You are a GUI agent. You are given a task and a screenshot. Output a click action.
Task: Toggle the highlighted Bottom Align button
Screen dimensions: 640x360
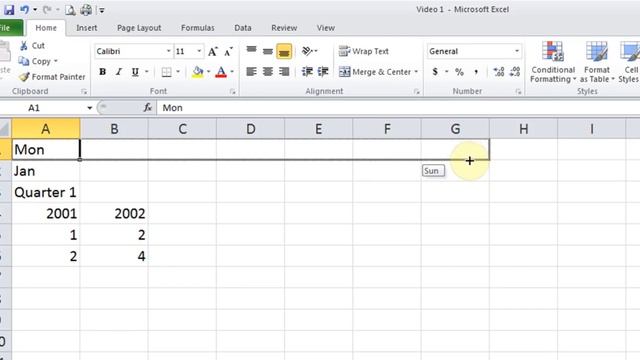pos(284,51)
